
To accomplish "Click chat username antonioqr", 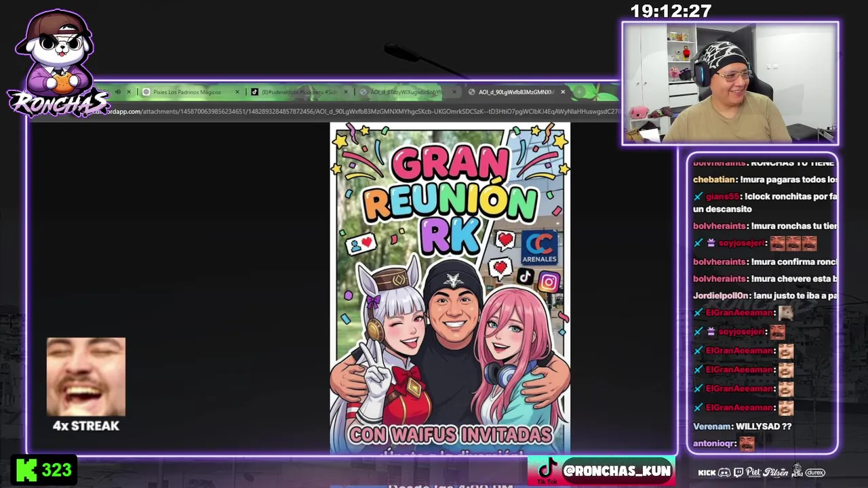I will 714,443.
